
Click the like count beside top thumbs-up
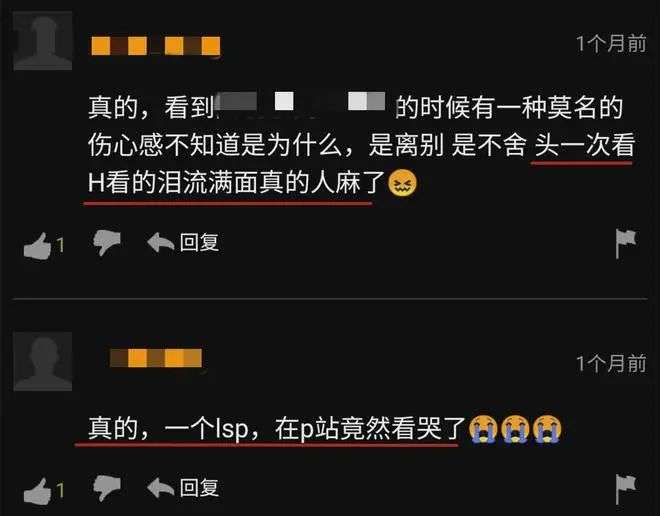(60, 245)
